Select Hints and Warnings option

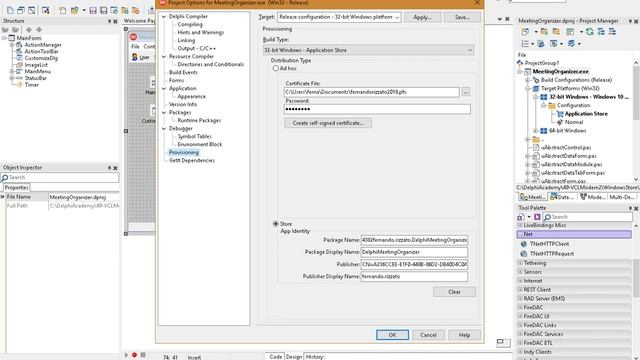point(200,33)
